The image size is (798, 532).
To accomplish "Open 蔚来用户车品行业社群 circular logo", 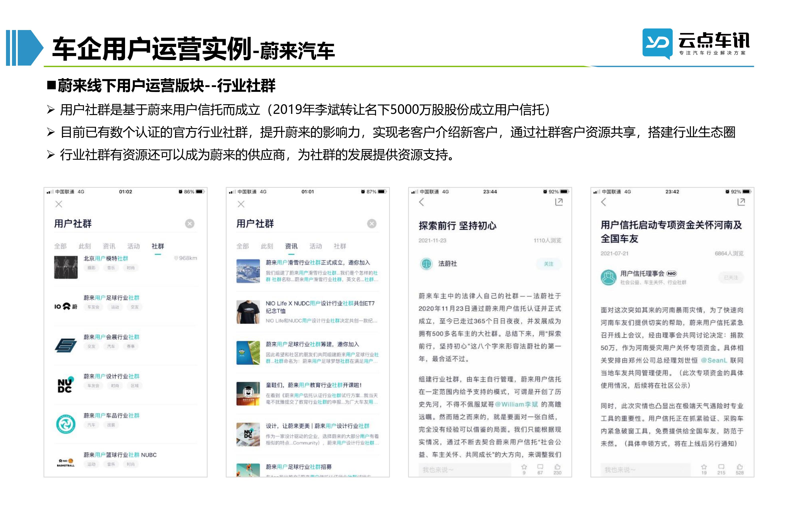I will [66, 424].
